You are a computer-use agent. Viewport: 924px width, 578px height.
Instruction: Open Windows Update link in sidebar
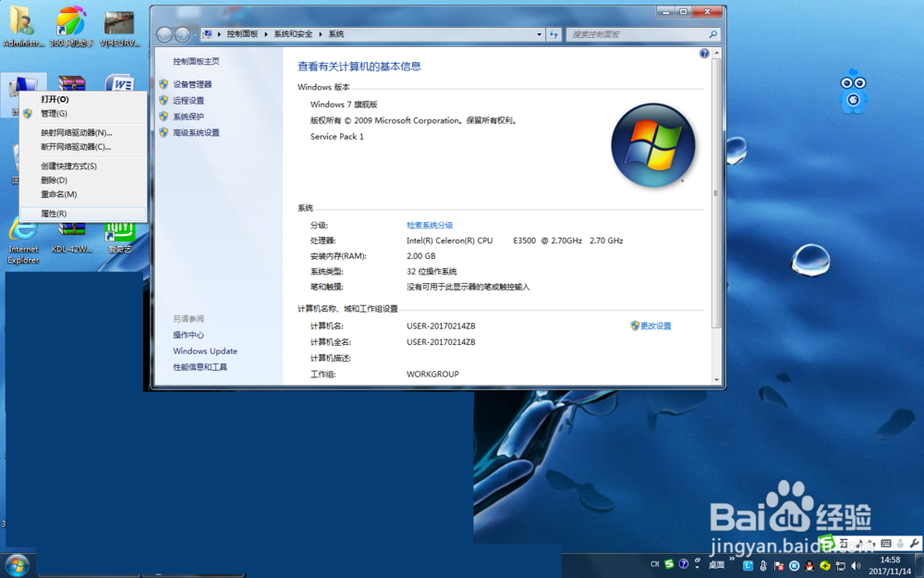(x=205, y=350)
